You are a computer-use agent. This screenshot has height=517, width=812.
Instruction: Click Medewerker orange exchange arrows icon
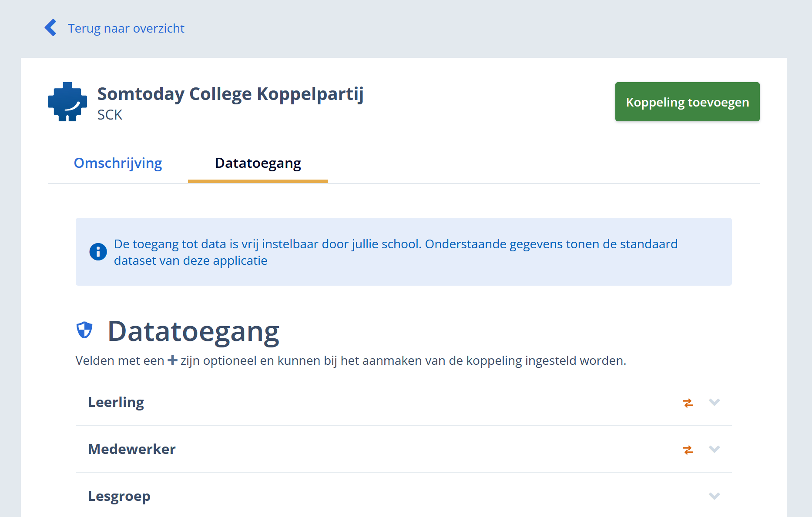688,450
